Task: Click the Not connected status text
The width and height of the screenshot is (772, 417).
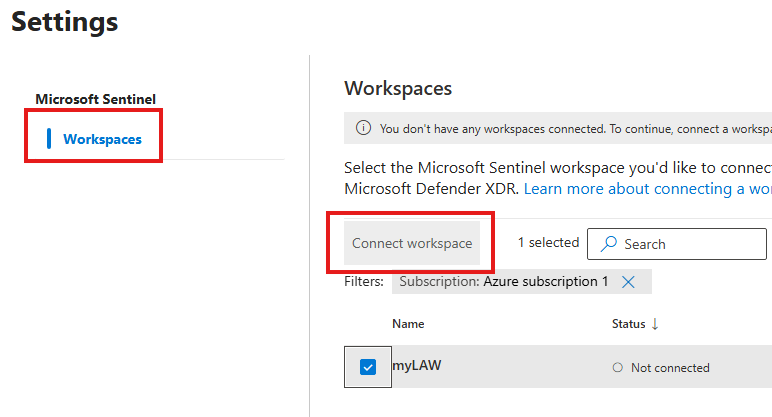Action: point(670,368)
